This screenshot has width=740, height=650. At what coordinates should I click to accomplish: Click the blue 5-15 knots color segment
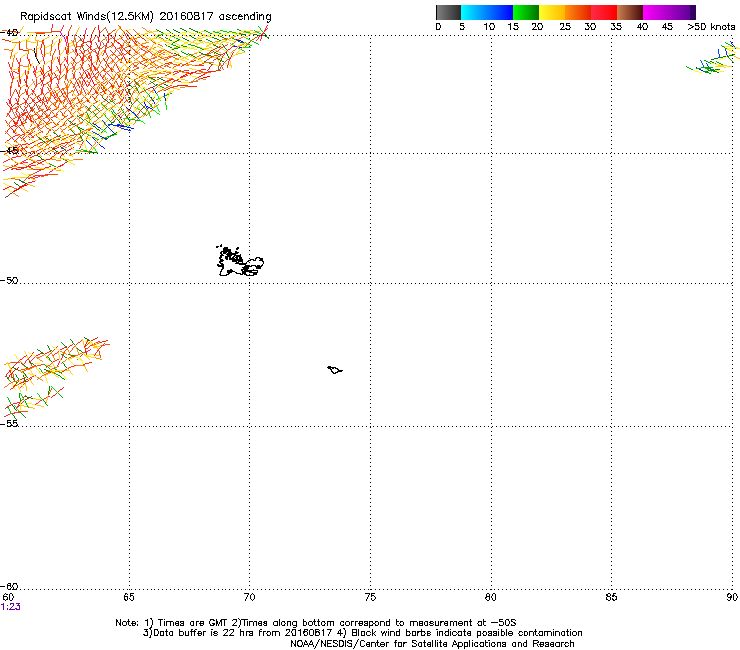[x=487, y=12]
